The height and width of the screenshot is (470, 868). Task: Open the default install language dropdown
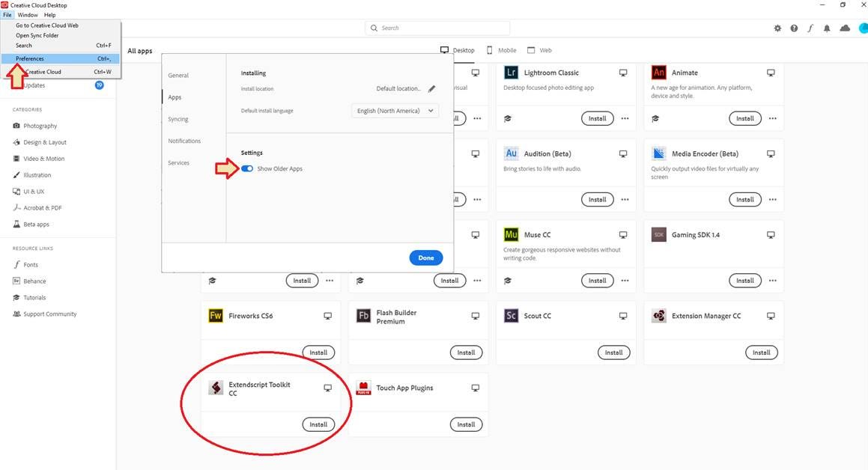point(393,110)
